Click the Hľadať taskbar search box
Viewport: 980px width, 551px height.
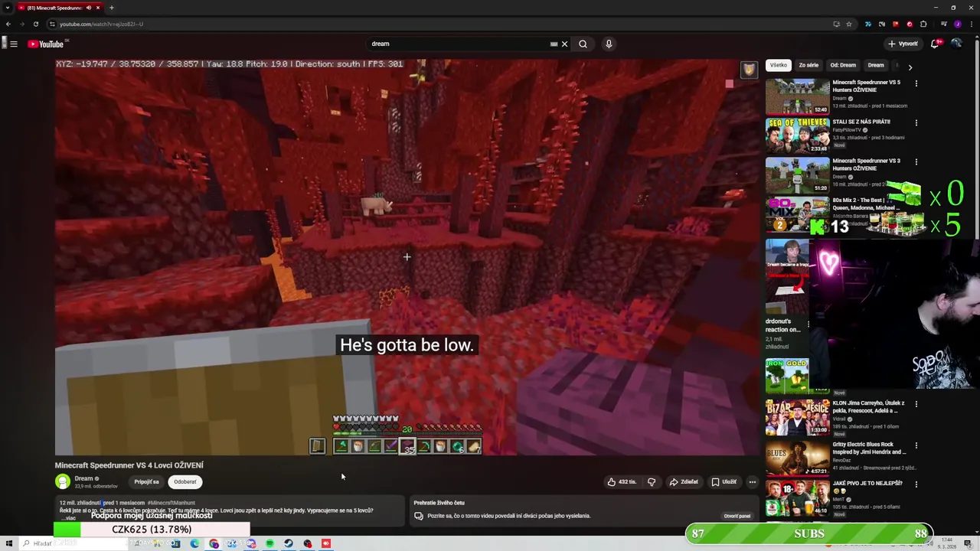point(73,543)
